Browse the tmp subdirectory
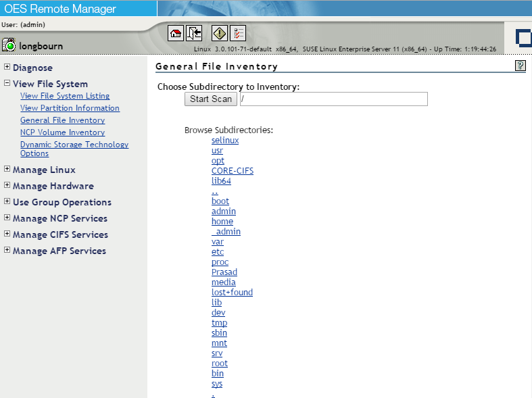Viewport: 532px width, 398px height. click(x=220, y=323)
